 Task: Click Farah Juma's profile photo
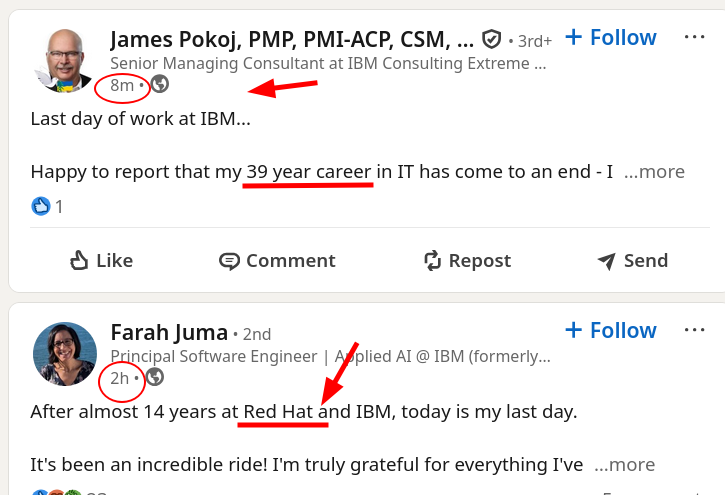point(65,354)
